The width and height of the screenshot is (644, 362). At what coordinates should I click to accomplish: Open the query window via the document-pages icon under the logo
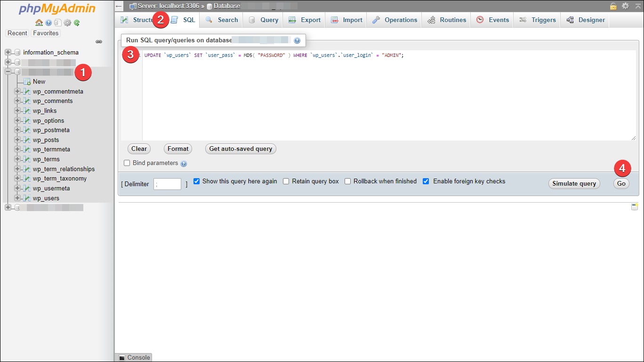pyautogui.click(x=57, y=23)
